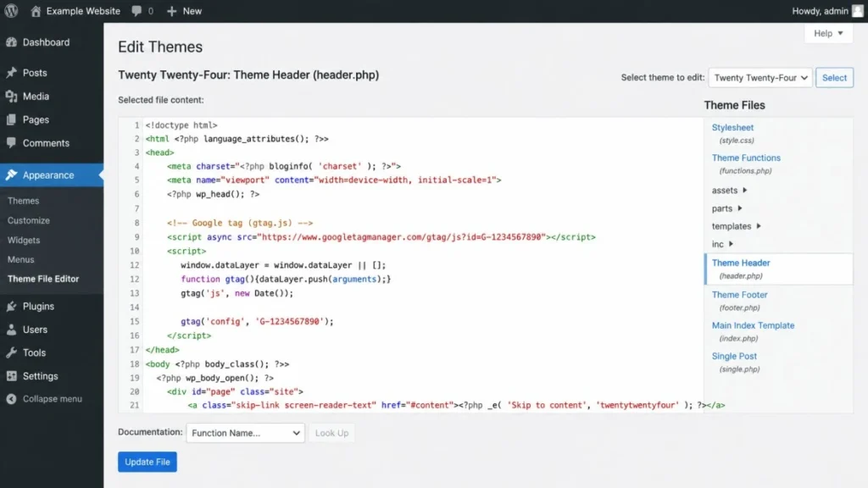This screenshot has height=488, width=868.
Task: Click Collapse menu label
Action: (x=52, y=399)
